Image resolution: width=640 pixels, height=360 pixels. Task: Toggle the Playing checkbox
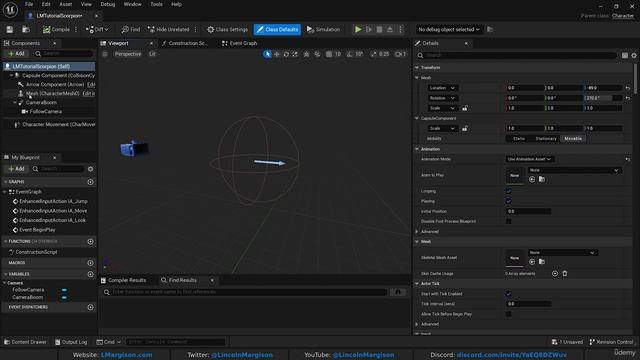click(x=509, y=201)
